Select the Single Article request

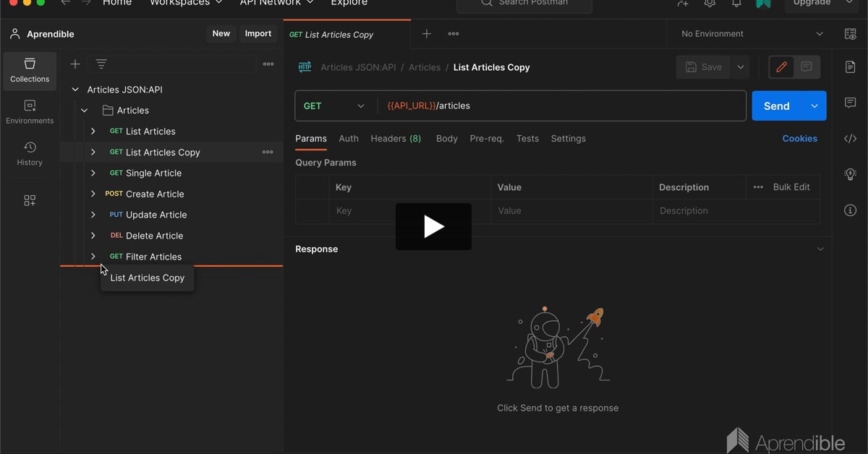pos(153,174)
